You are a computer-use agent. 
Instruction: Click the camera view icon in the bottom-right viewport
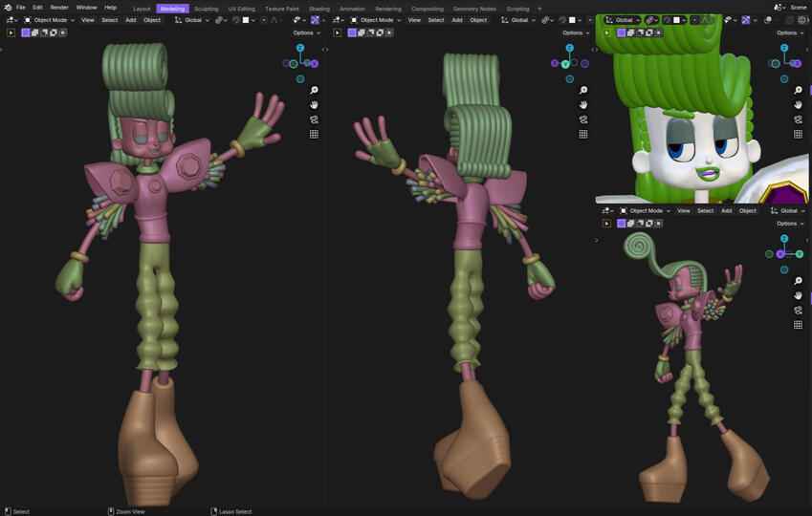[798, 311]
